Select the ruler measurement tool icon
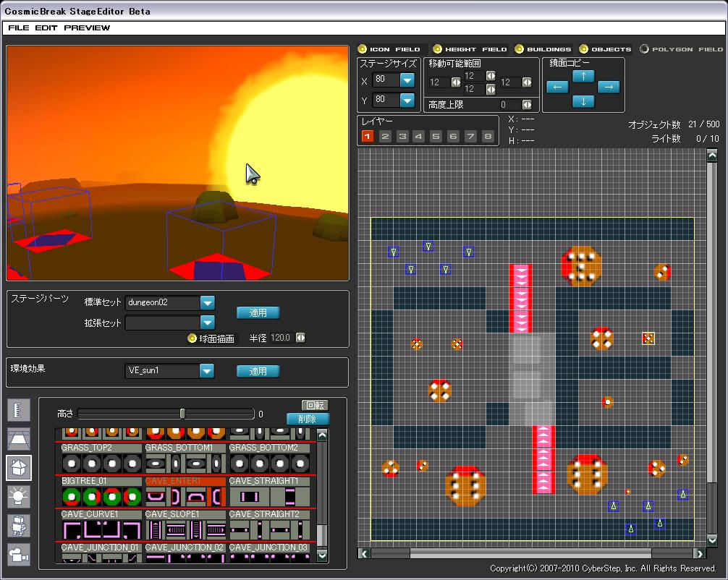This screenshot has height=580, width=728. [x=19, y=411]
